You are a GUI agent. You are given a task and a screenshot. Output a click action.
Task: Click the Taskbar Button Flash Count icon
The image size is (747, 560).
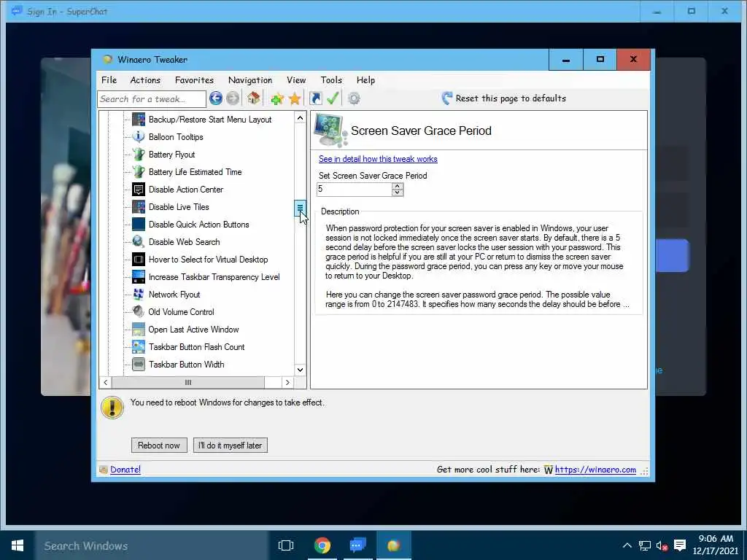[x=138, y=346]
